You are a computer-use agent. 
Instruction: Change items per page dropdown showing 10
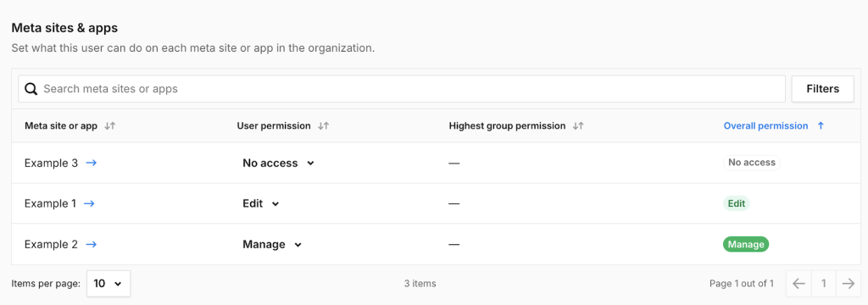pyautogui.click(x=108, y=284)
